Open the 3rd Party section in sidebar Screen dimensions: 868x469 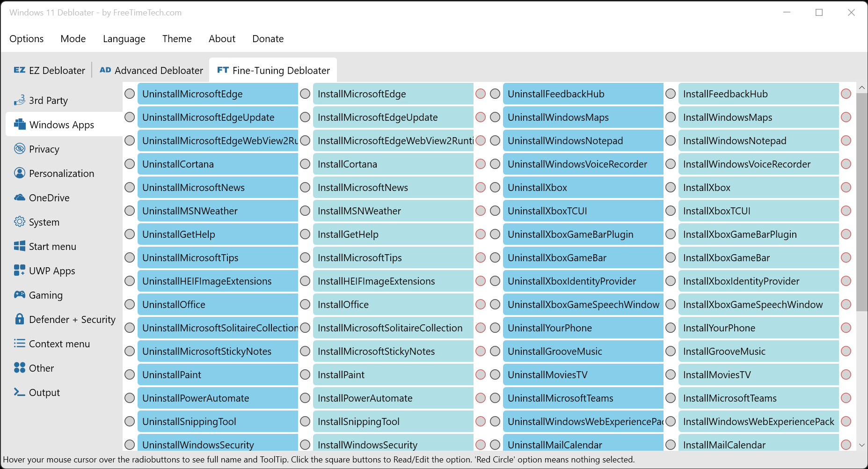[x=48, y=100]
